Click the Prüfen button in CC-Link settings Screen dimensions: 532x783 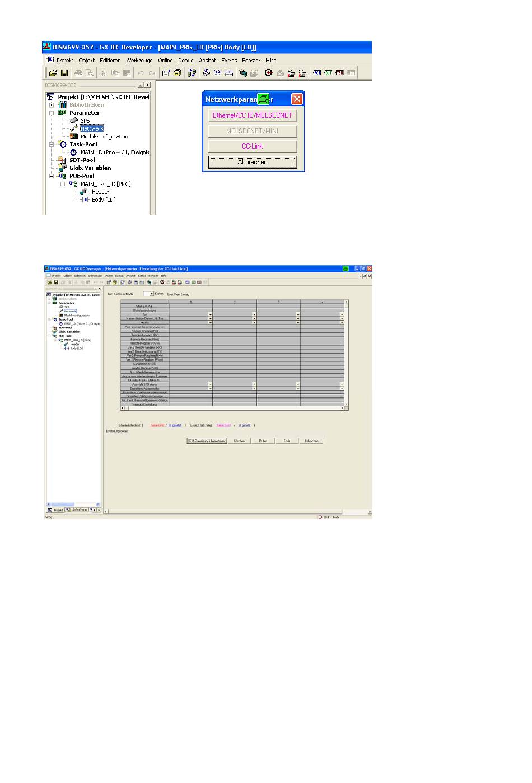(x=263, y=441)
